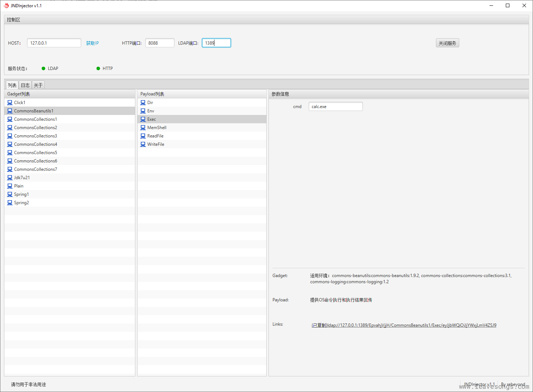Viewport: 533px width, 392px height.
Task: Switch to the 日志 tab
Action: tap(25, 85)
